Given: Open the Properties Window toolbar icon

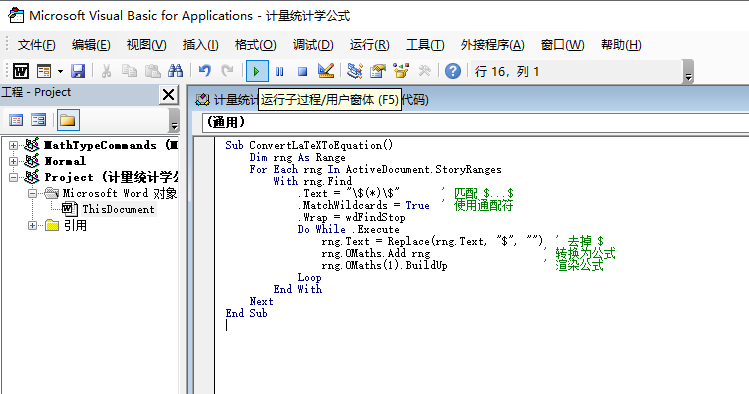Looking at the screenshot, I should [377, 72].
